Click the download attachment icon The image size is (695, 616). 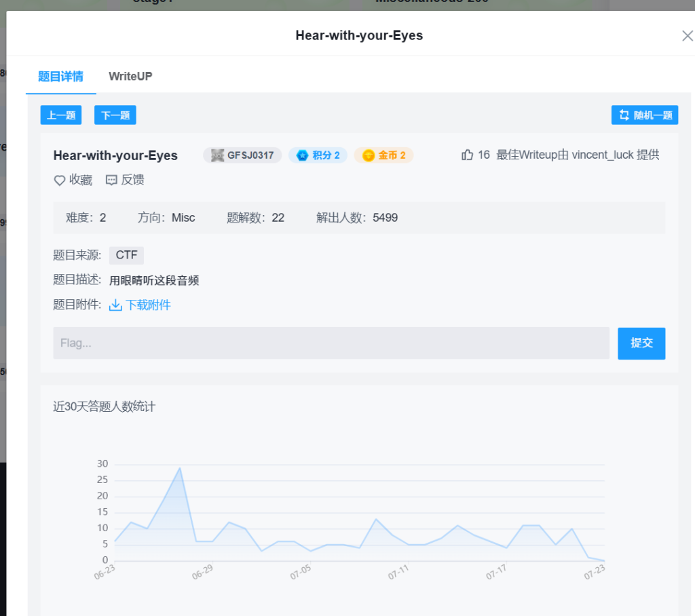[115, 305]
